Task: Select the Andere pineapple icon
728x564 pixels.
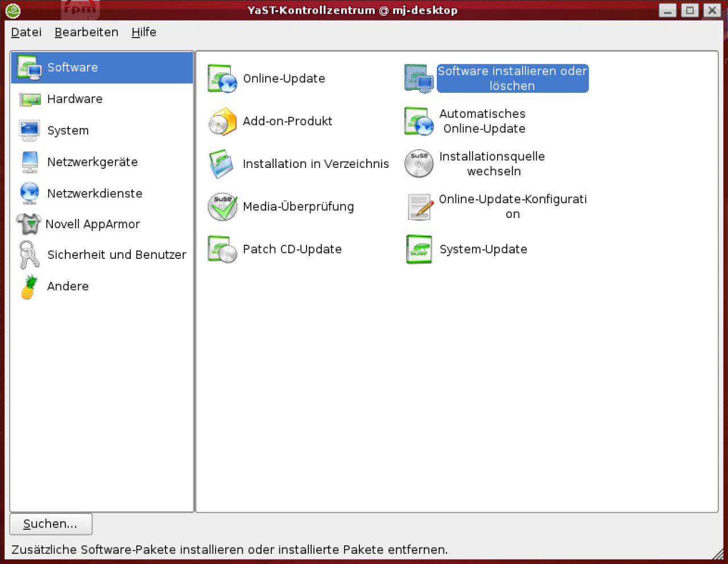Action: click(x=30, y=287)
